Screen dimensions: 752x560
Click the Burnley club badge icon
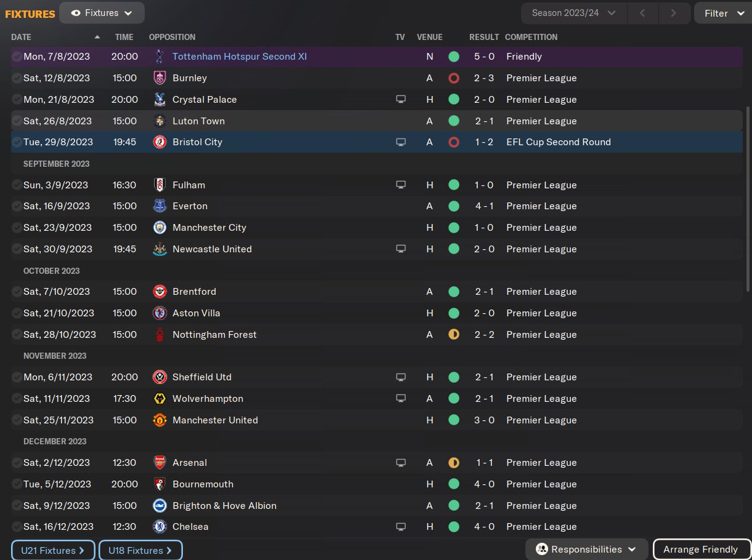point(160,78)
